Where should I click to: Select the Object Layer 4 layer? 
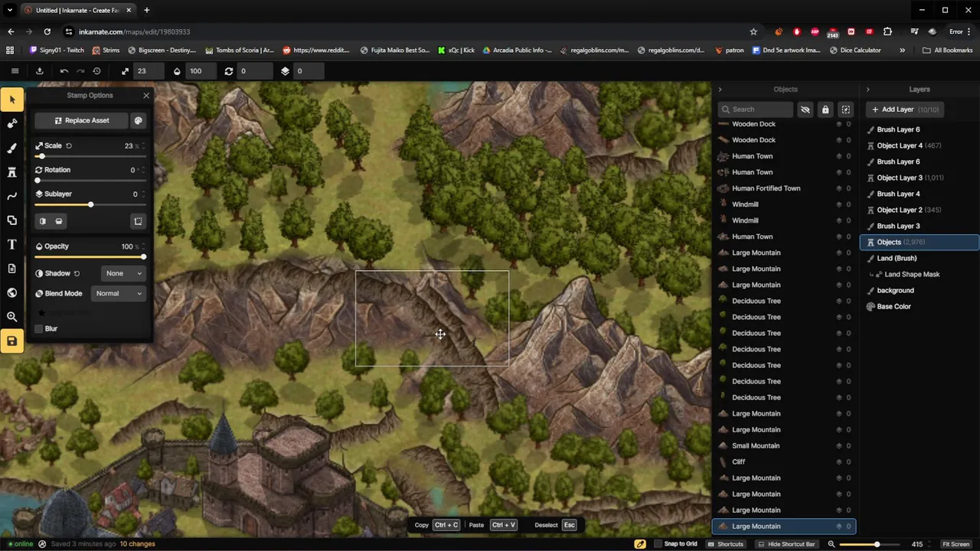(920, 145)
